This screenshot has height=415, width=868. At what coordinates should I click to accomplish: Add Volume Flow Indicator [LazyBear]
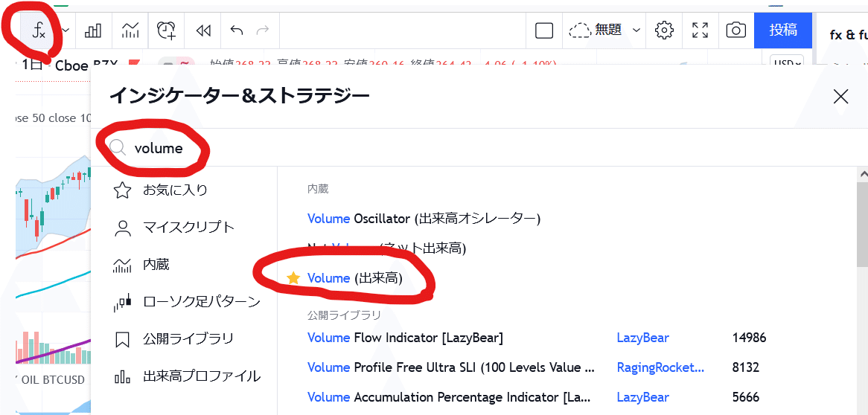(405, 338)
